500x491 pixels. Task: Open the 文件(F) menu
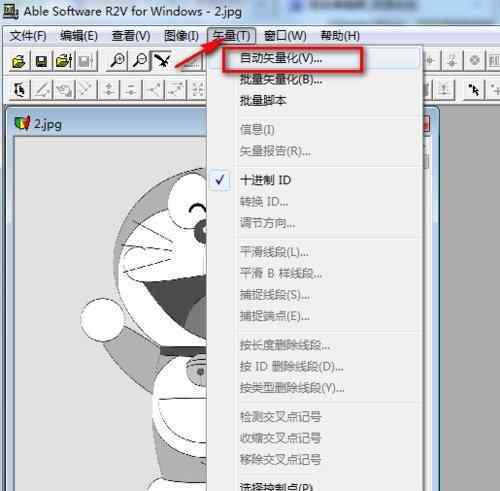pos(28,36)
